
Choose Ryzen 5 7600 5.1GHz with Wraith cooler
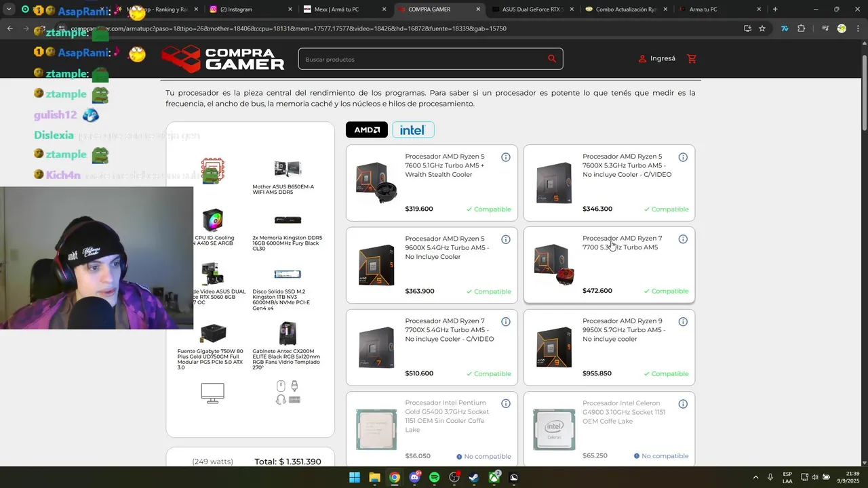pos(432,183)
